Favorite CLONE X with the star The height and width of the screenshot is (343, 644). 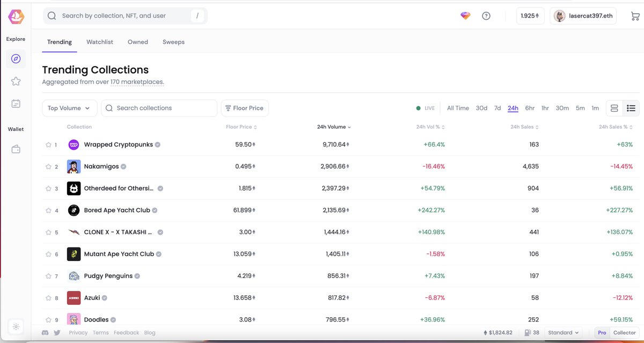[x=48, y=232]
